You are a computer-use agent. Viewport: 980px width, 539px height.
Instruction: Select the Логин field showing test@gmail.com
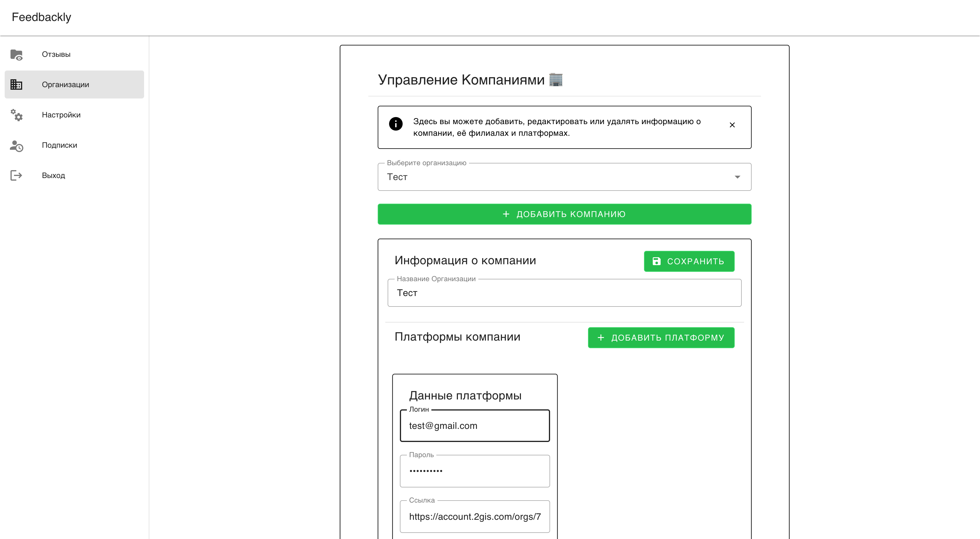click(475, 426)
